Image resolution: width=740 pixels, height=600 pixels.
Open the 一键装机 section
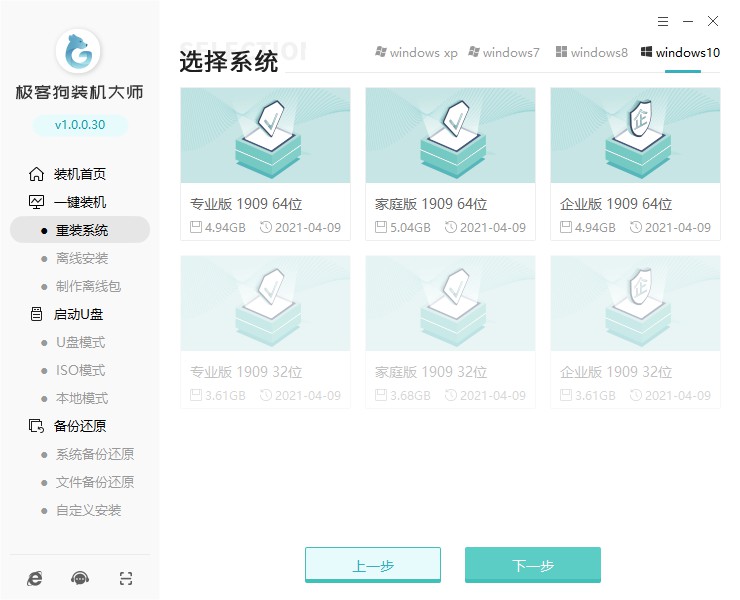point(80,202)
